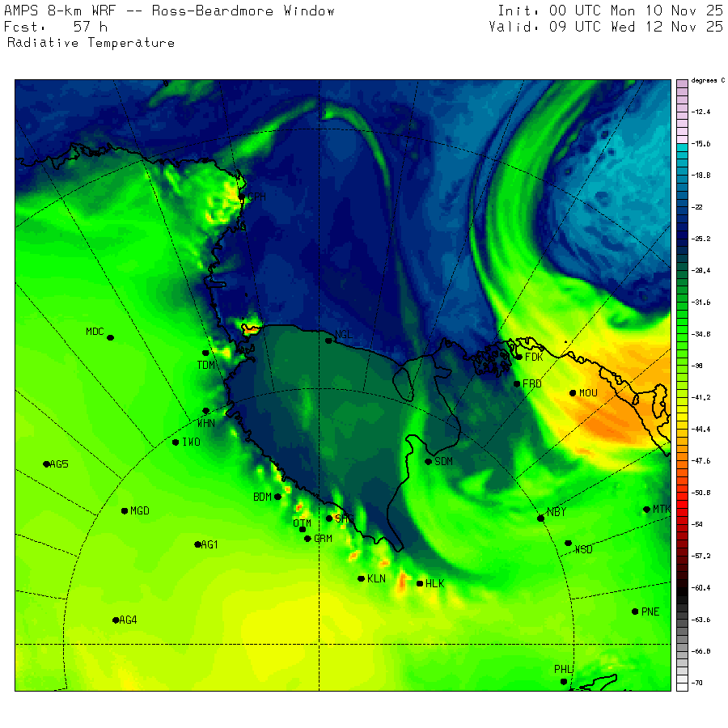This screenshot has width=728, height=728.
Task: Click the FDK station label
Action: 534,357
